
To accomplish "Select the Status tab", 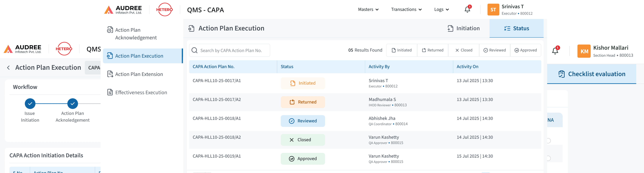I will click(516, 28).
